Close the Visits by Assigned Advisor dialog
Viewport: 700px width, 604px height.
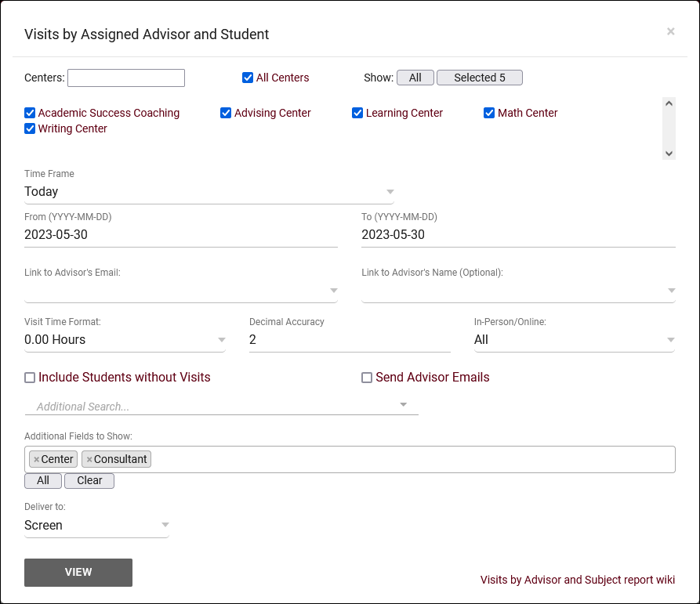tap(670, 31)
